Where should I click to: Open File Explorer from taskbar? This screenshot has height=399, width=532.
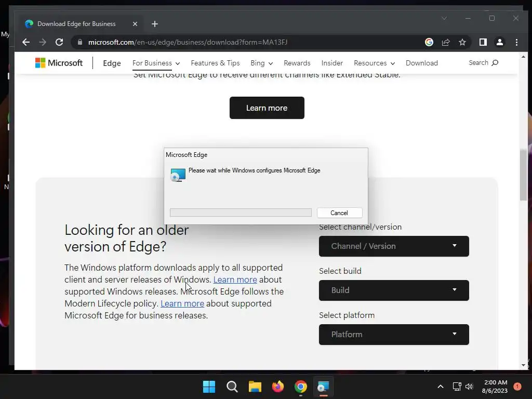tap(255, 387)
